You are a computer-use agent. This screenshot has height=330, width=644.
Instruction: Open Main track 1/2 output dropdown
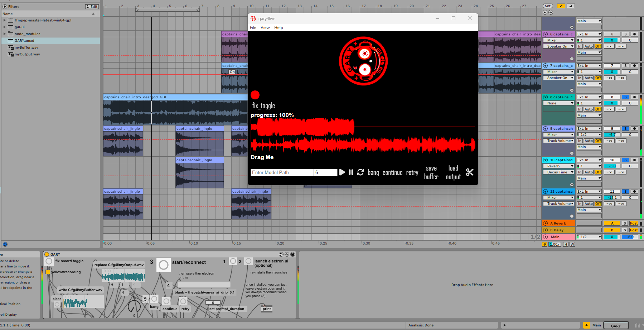589,237
